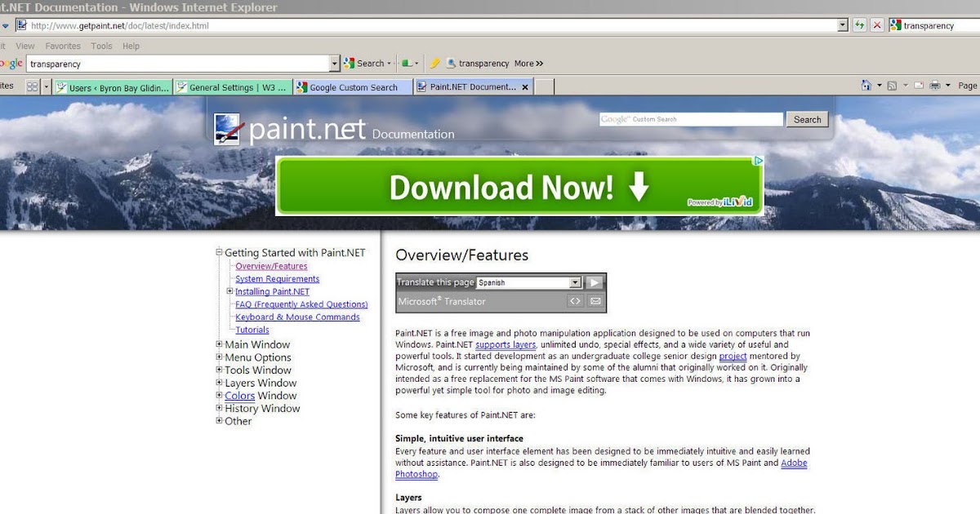The width and height of the screenshot is (980, 514).
Task: Click the Print icon in command bar
Action: click(935, 86)
